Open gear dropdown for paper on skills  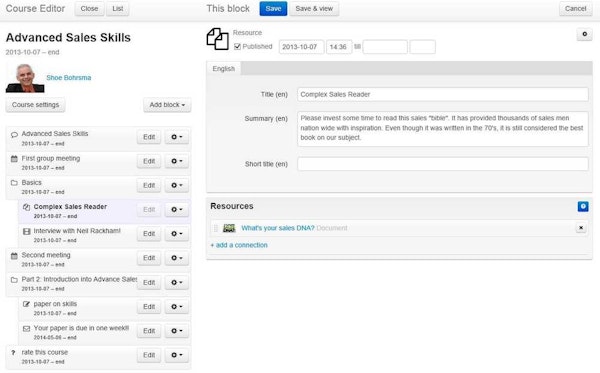coord(176,306)
